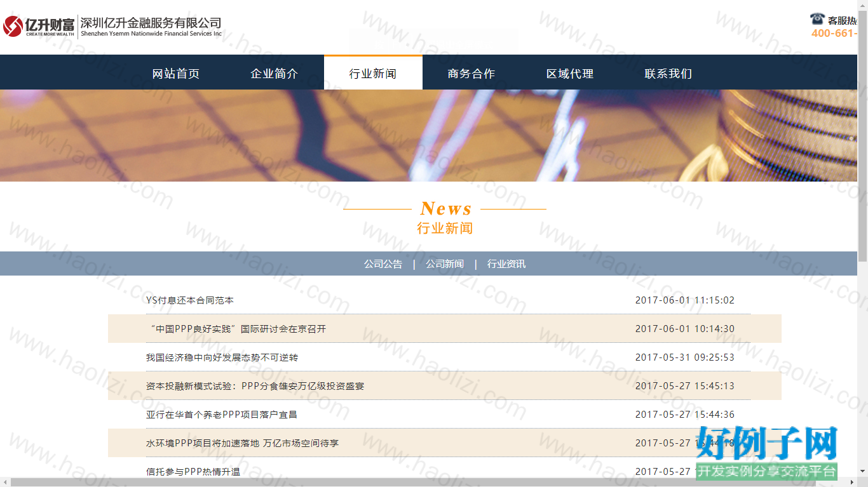Navigate to 区域代理 page

570,74
